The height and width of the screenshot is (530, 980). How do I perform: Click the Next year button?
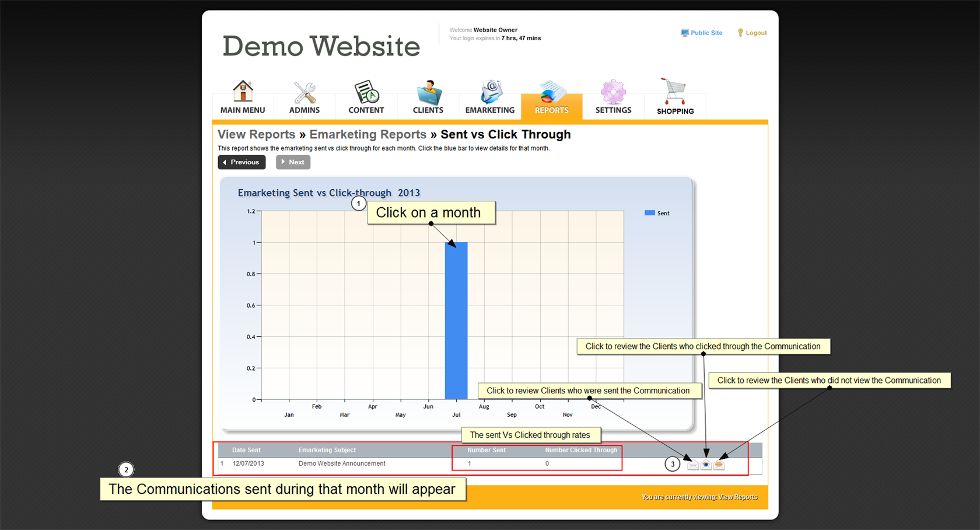293,162
